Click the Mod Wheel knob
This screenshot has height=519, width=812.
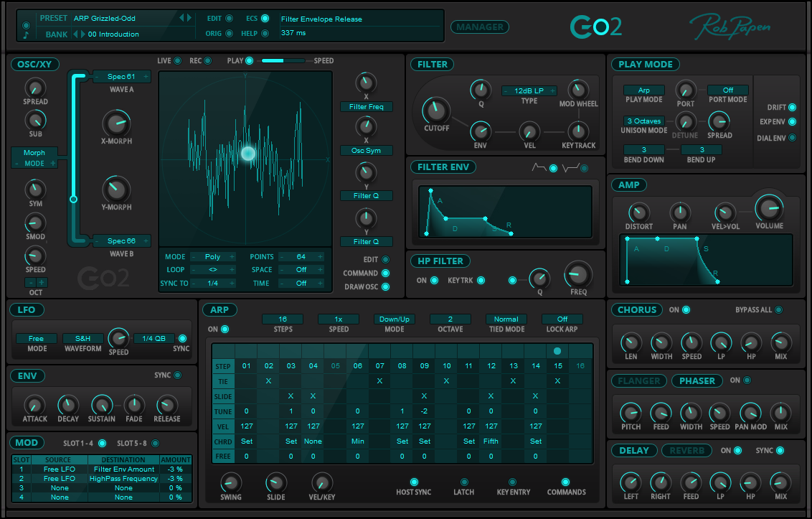click(578, 89)
